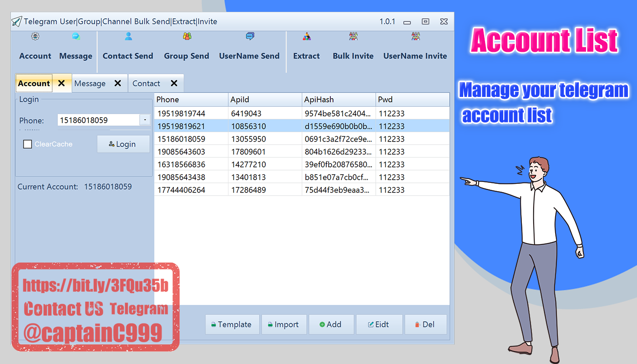Click the Import button
The width and height of the screenshot is (637, 364).
tap(284, 324)
